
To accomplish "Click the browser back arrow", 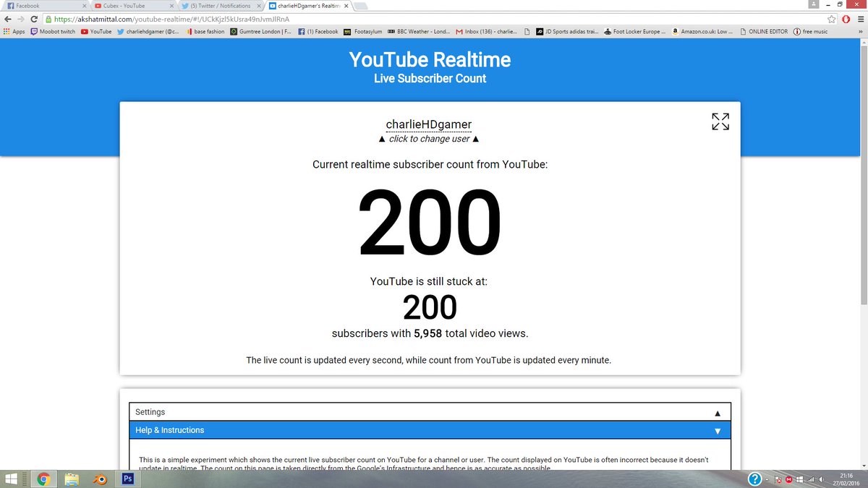I will pyautogui.click(x=8, y=20).
